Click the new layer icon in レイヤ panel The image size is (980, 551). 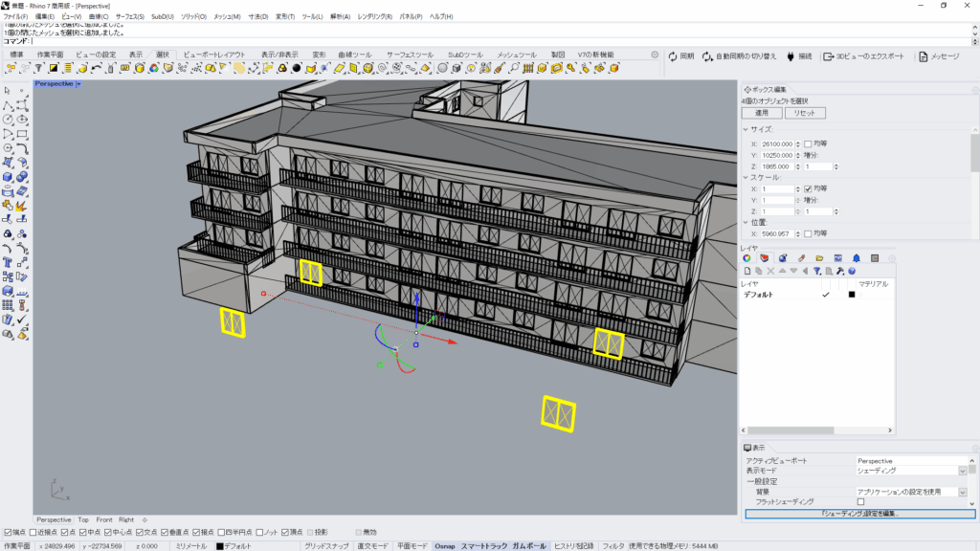click(x=747, y=271)
